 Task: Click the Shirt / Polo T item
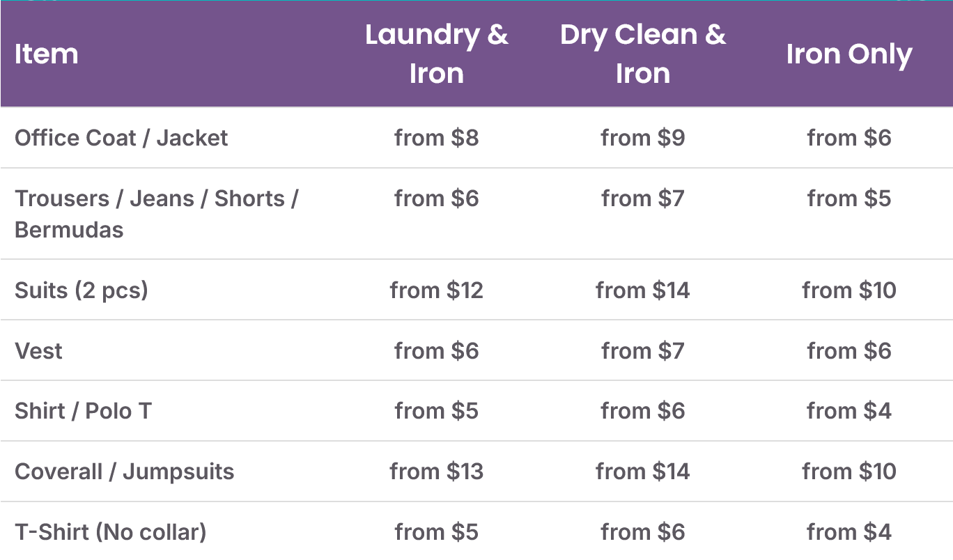pyautogui.click(x=83, y=411)
